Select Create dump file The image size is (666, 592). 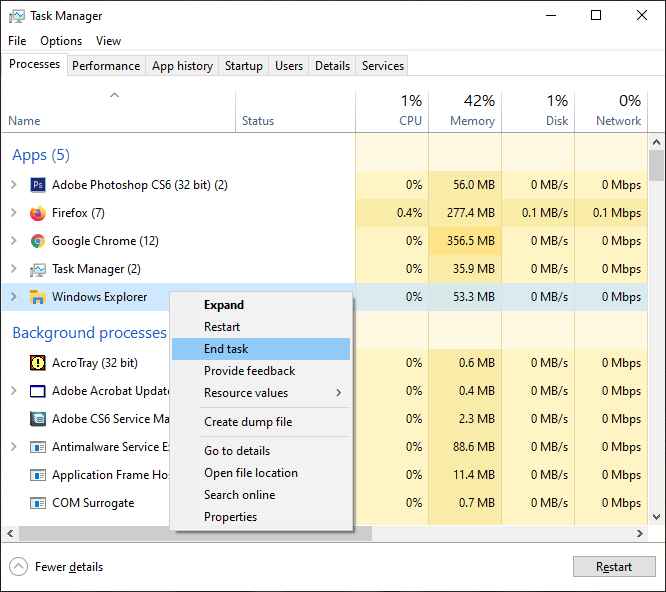[261, 422]
